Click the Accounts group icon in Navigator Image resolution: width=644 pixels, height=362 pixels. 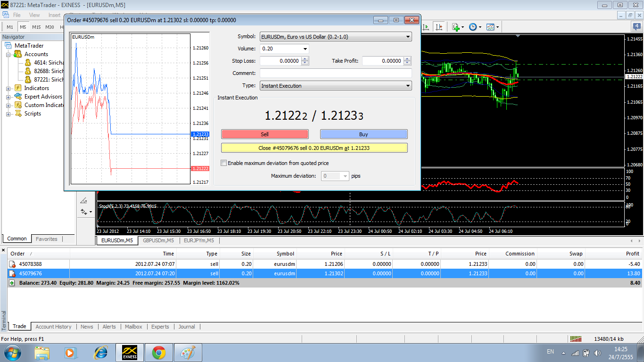(18, 54)
